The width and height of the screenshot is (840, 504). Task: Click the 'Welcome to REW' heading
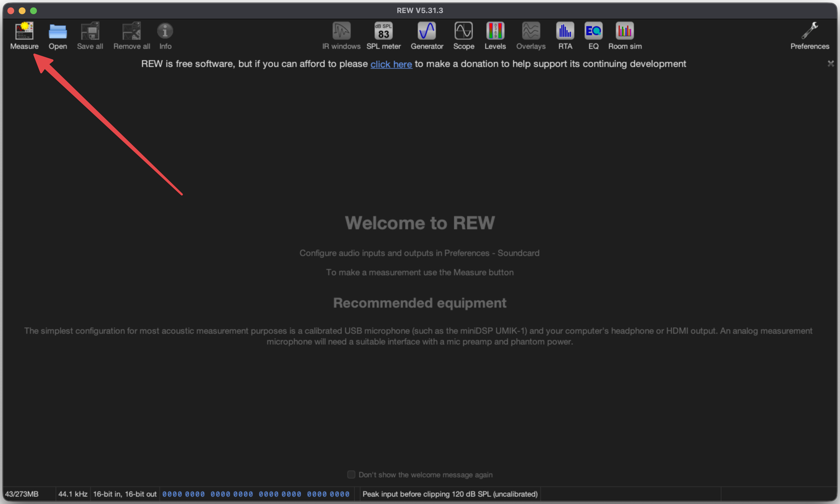tap(420, 223)
